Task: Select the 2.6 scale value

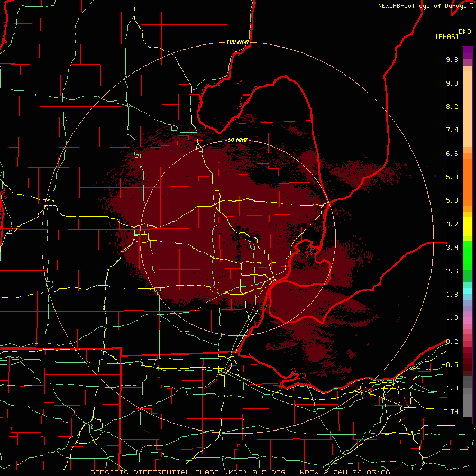Action: click(452, 271)
